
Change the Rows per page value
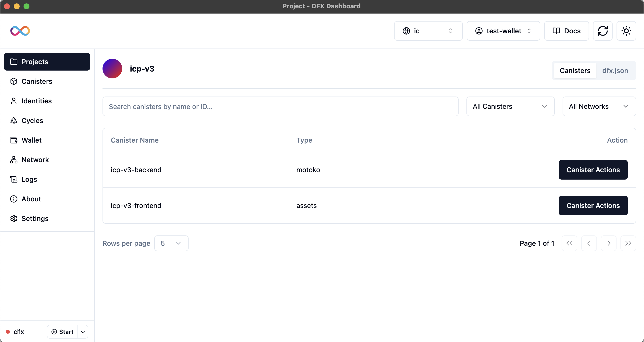pos(171,243)
